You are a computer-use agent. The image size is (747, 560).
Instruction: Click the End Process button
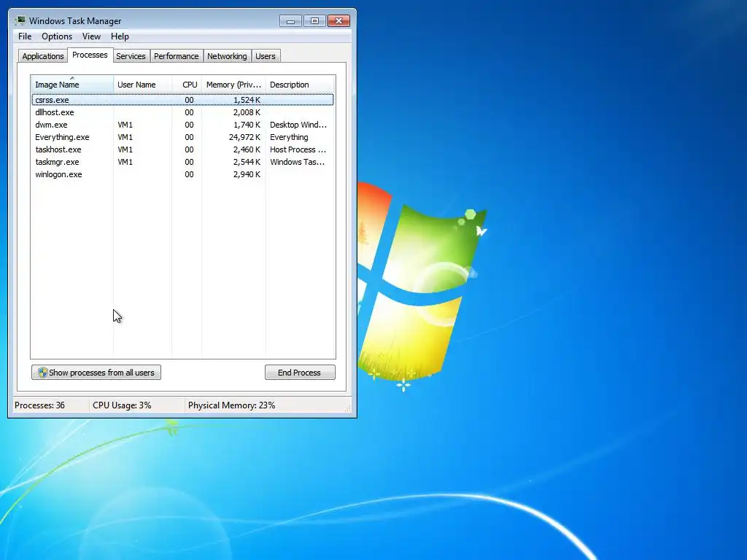[300, 373]
